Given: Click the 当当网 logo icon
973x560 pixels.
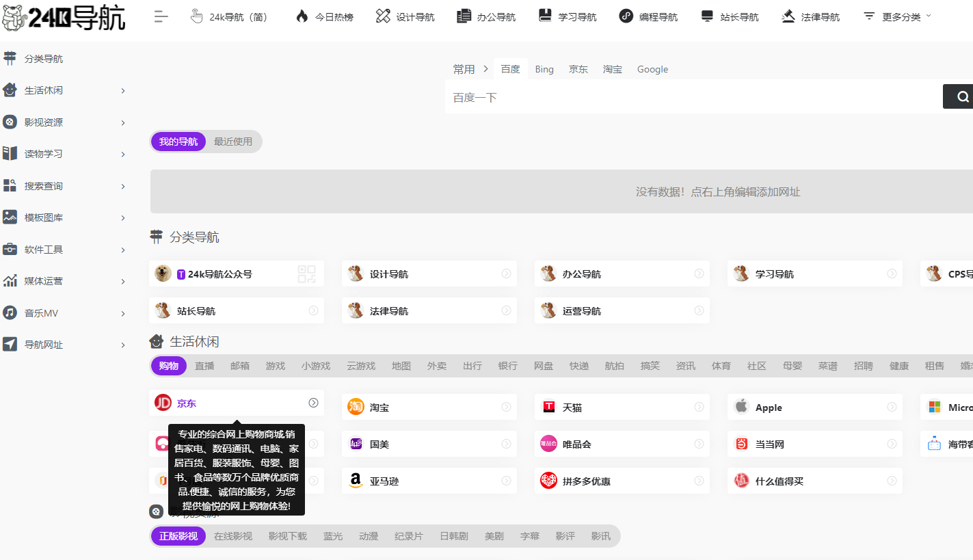Looking at the screenshot, I should click(741, 444).
